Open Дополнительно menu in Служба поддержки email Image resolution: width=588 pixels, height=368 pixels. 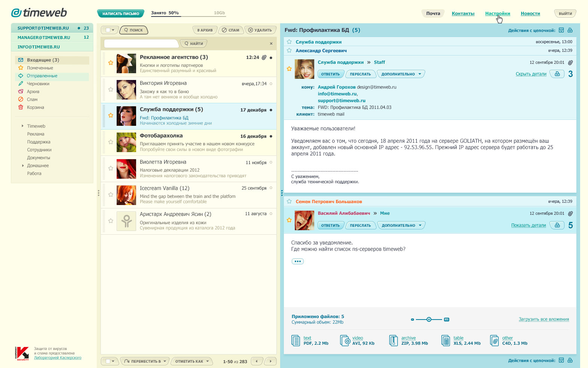tap(401, 74)
